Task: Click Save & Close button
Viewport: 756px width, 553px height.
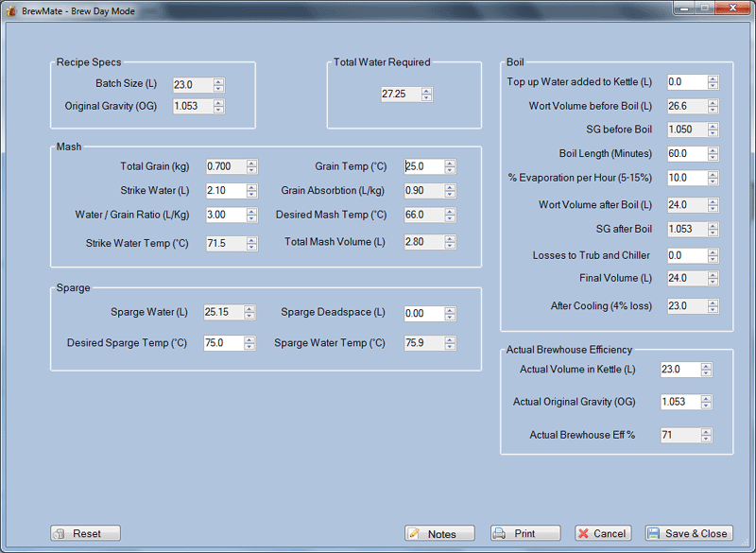Action: pos(688,533)
